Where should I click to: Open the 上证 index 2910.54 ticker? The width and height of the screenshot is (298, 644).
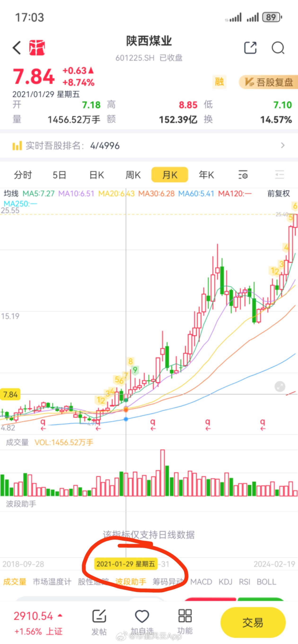(x=38, y=622)
